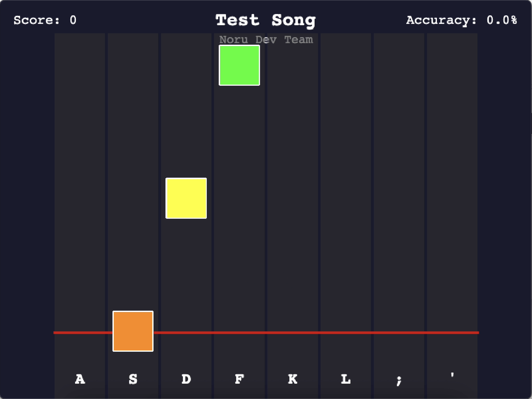Click the apostrophe key label
The height and width of the screenshot is (399, 532).
click(452, 375)
